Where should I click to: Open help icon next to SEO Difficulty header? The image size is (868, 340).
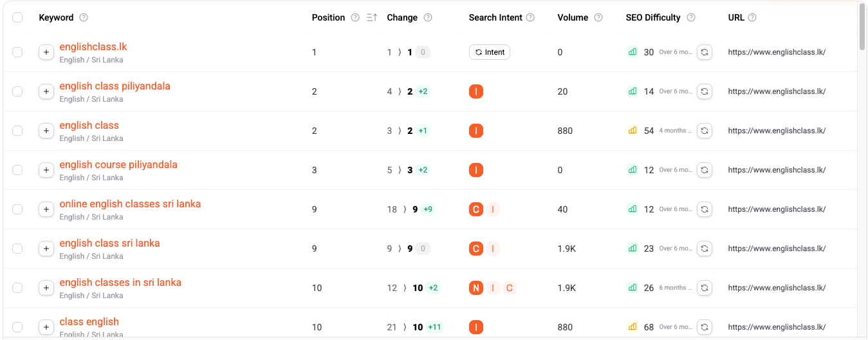click(x=691, y=17)
